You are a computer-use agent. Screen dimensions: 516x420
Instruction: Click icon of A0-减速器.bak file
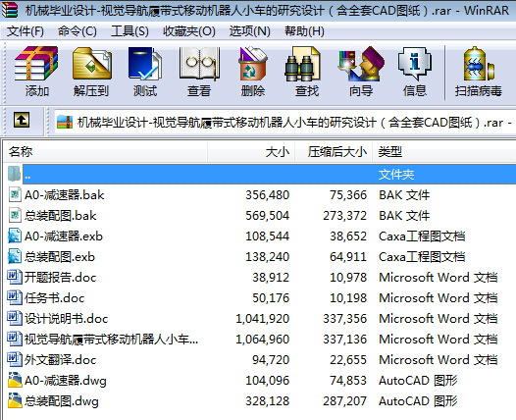pos(15,195)
